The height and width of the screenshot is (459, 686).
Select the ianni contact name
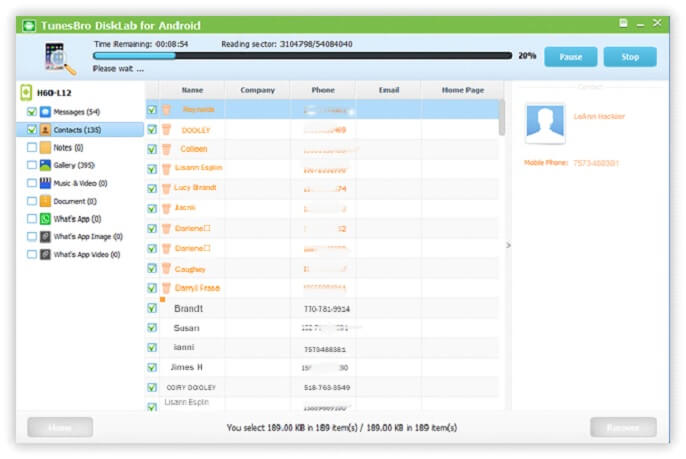(x=184, y=347)
